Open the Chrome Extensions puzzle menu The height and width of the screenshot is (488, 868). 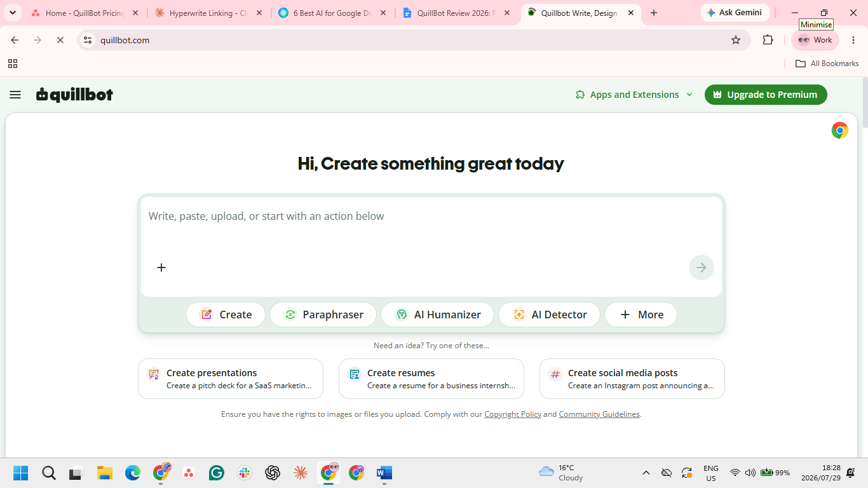click(768, 40)
